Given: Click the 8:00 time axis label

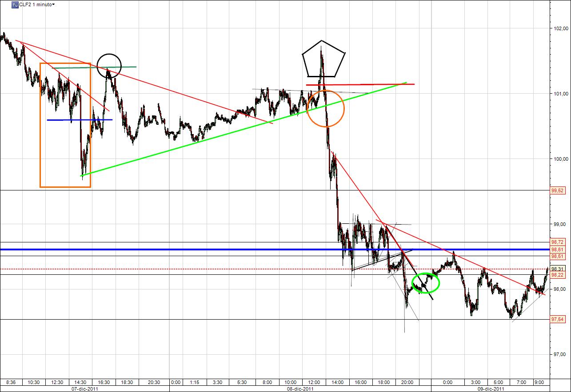Looking at the screenshot, I should click(268, 382).
